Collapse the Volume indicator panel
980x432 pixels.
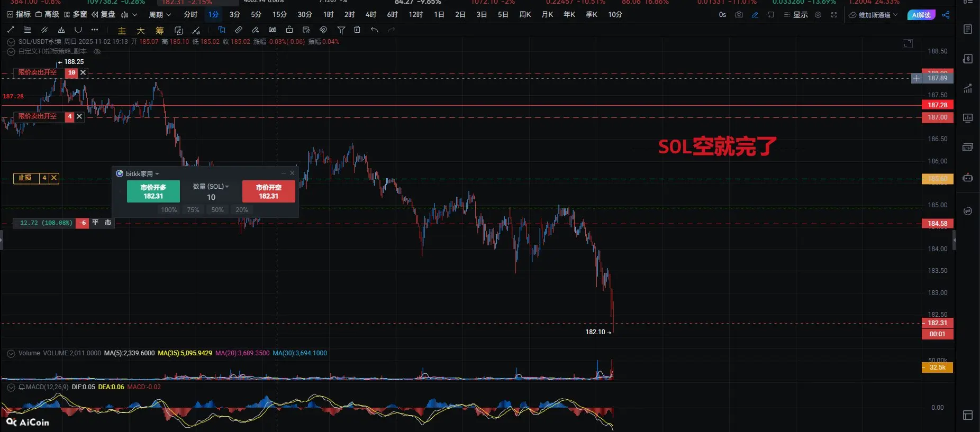(x=11, y=353)
